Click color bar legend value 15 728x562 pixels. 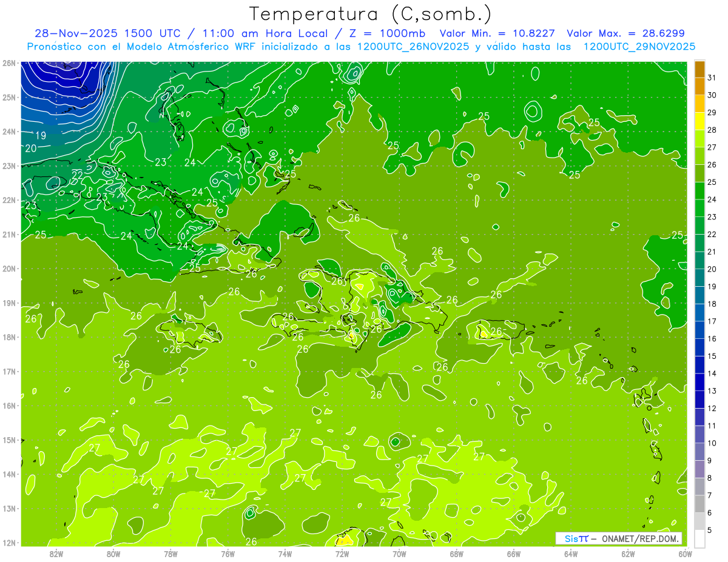click(712, 356)
